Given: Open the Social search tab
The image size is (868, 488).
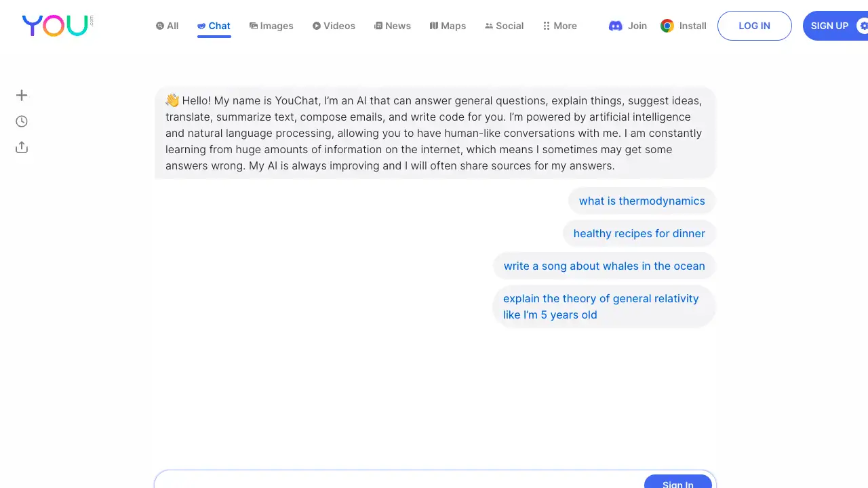Looking at the screenshot, I should click(504, 26).
